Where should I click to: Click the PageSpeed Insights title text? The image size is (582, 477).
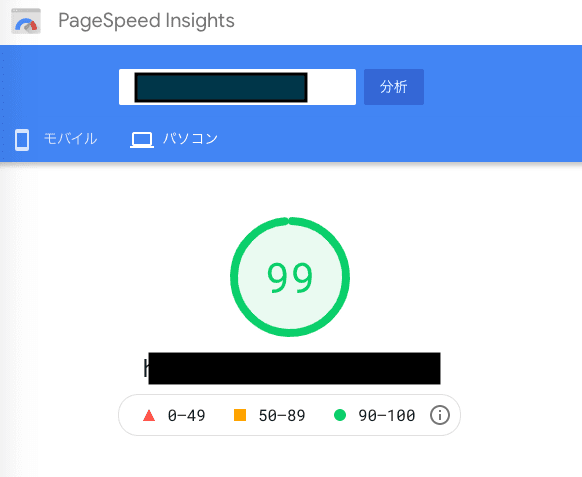(146, 21)
